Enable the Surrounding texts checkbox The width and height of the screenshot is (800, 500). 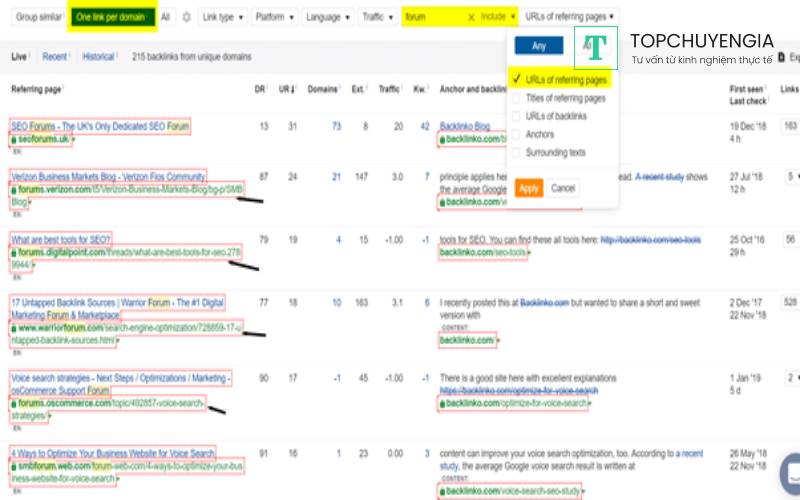coord(516,152)
